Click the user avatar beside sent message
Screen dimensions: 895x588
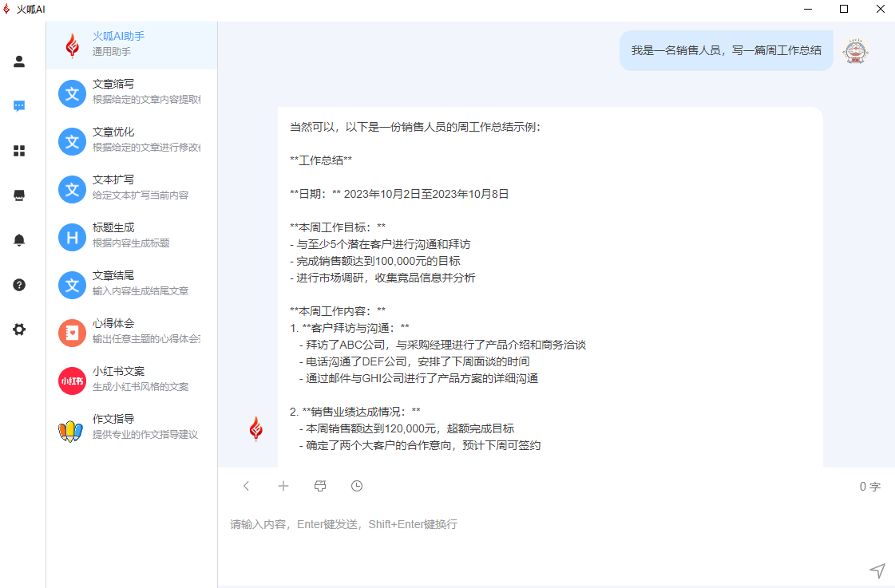[856, 51]
